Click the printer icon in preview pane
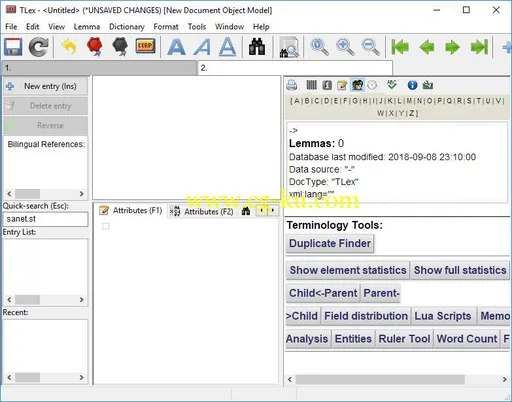The width and height of the screenshot is (512, 402). (x=292, y=85)
